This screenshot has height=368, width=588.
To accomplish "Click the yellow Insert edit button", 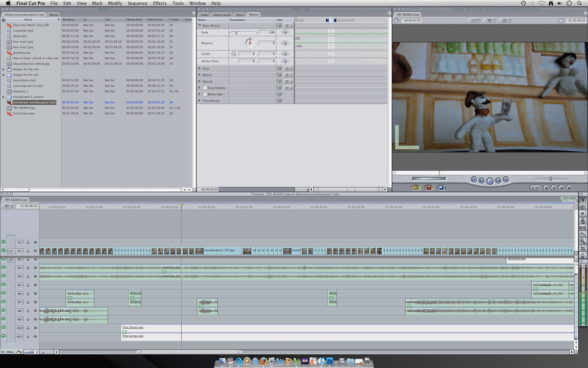I will pyautogui.click(x=415, y=188).
